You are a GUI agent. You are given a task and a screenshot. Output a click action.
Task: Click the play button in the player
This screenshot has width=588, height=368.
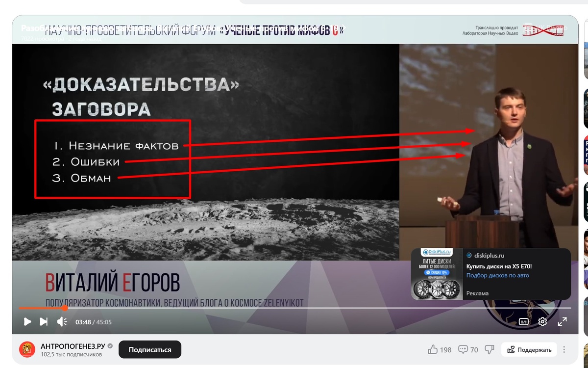[x=27, y=321]
